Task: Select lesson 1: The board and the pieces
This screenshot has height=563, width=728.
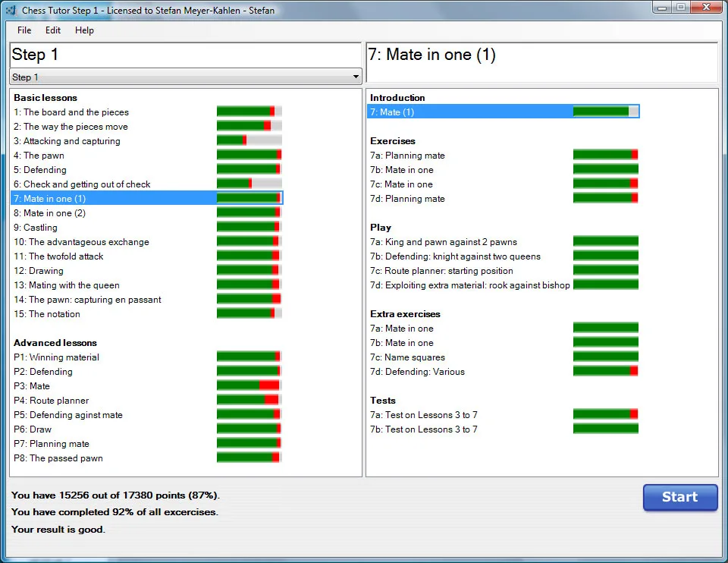Action: point(71,112)
